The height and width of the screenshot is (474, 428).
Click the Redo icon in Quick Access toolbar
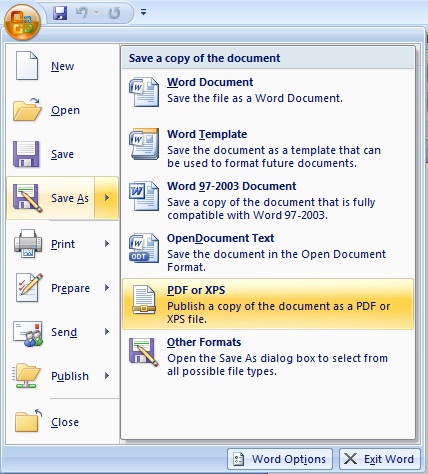point(114,13)
